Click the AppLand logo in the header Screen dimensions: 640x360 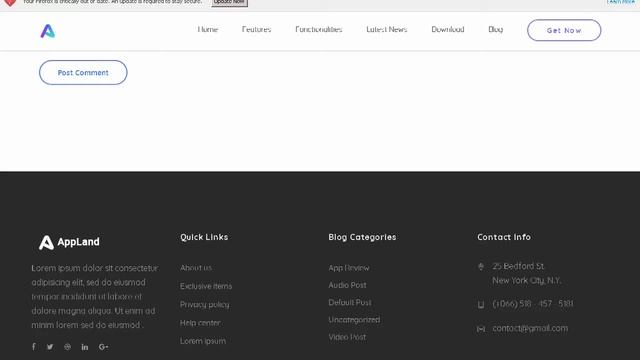(48, 31)
